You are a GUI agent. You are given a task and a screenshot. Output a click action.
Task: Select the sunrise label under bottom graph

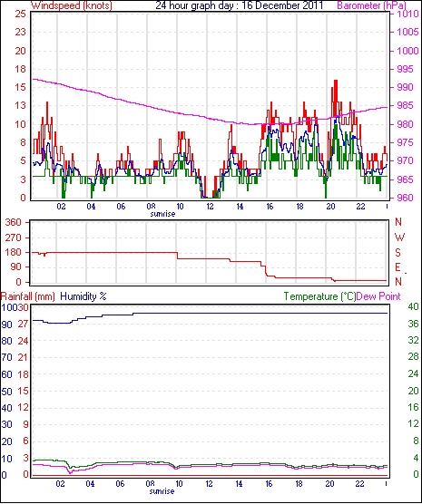pos(162,491)
